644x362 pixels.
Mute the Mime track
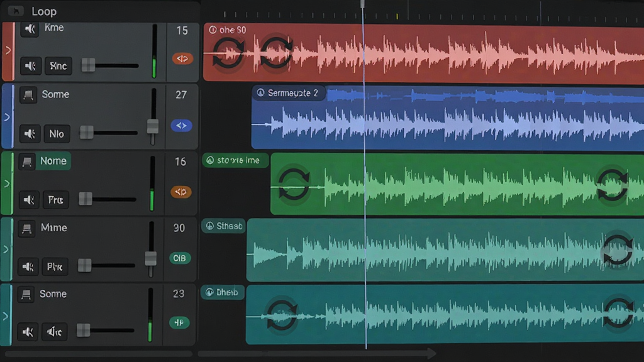(x=28, y=266)
